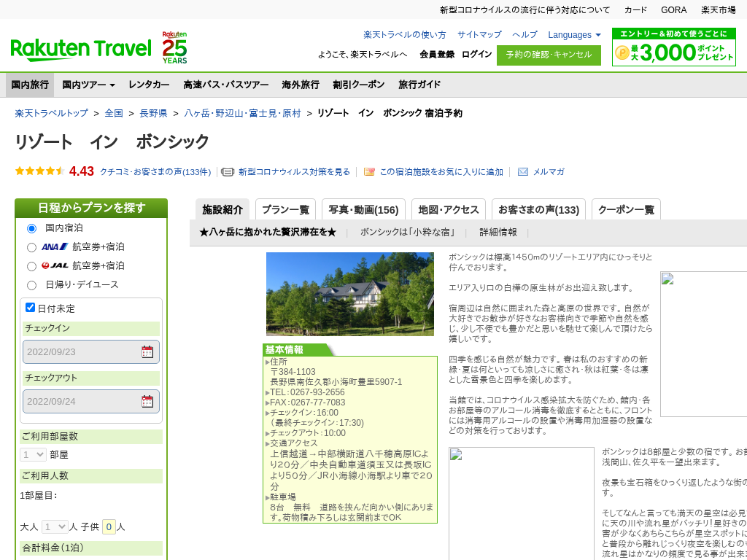This screenshot has height=560, width=747.
Task: Open the 楽天トラベルの使い方 link
Action: coord(404,35)
